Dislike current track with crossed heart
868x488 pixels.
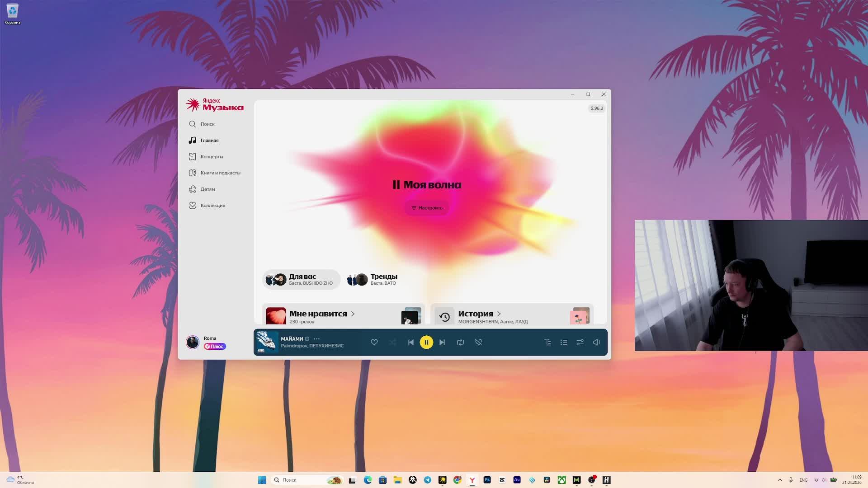click(478, 342)
